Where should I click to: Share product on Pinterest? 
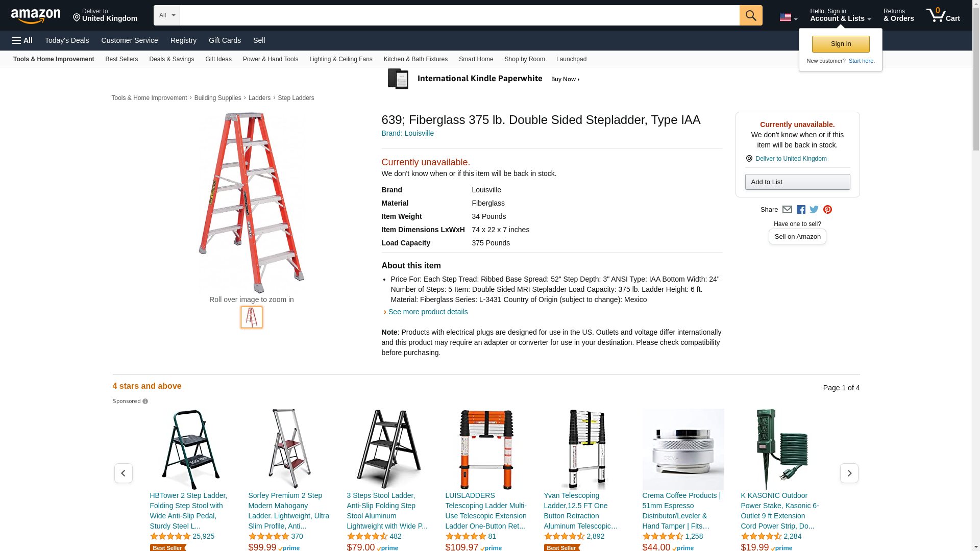click(827, 210)
